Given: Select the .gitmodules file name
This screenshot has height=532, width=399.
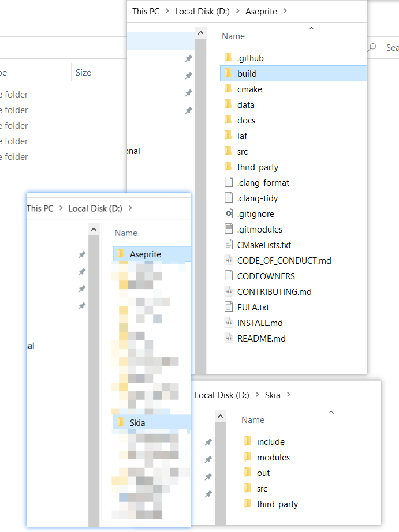Looking at the screenshot, I should [260, 230].
